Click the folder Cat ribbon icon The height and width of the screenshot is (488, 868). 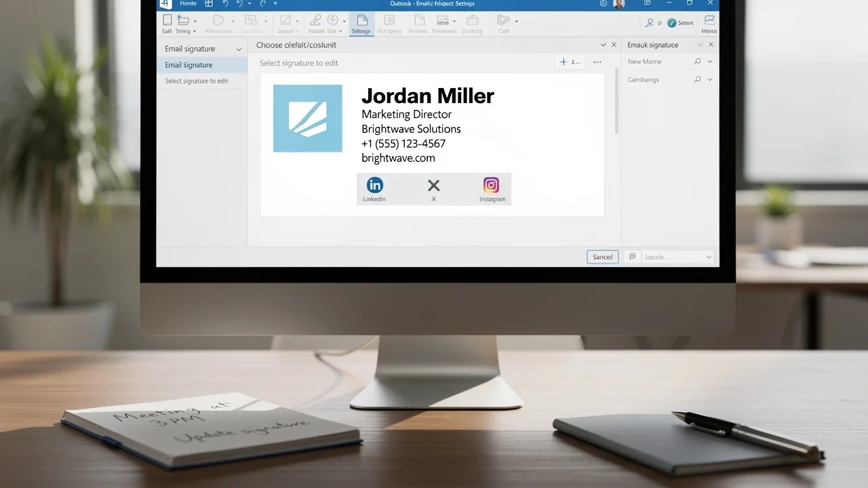(x=503, y=20)
